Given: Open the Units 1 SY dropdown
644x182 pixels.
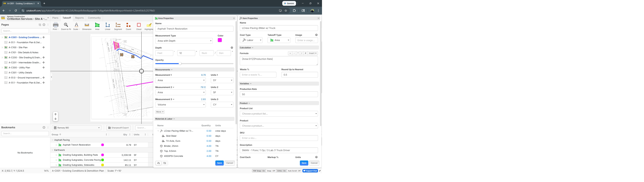Looking at the screenshot, I should (x=222, y=80).
